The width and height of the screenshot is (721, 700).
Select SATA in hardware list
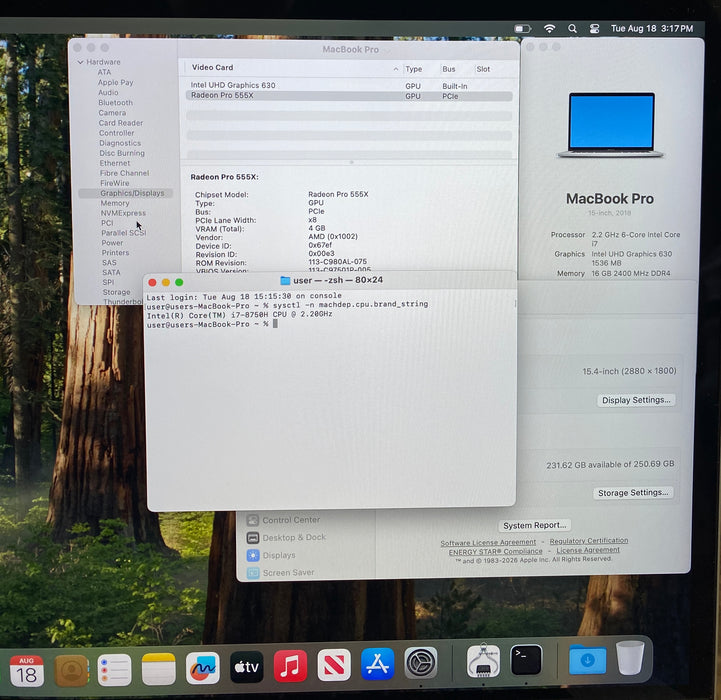[111, 273]
